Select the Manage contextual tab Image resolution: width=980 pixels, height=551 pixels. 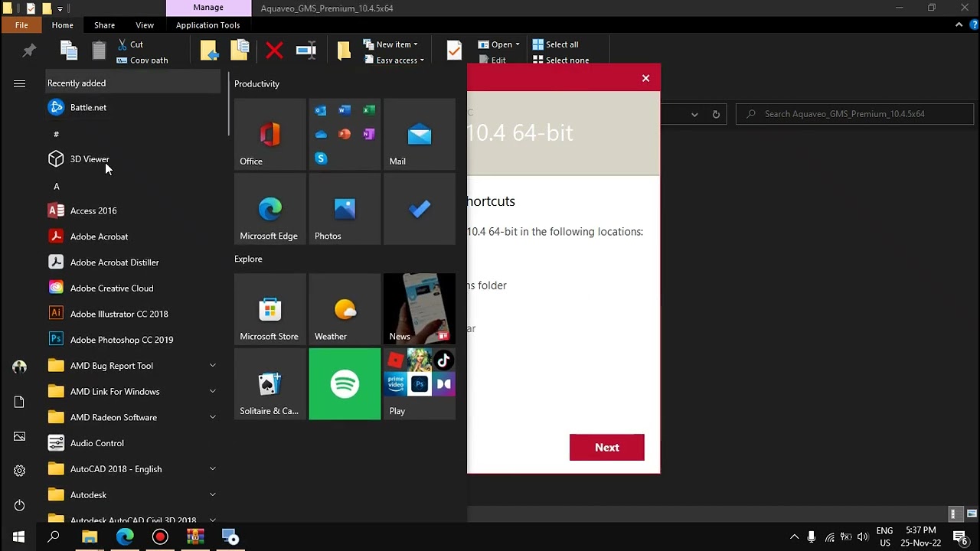click(x=208, y=8)
